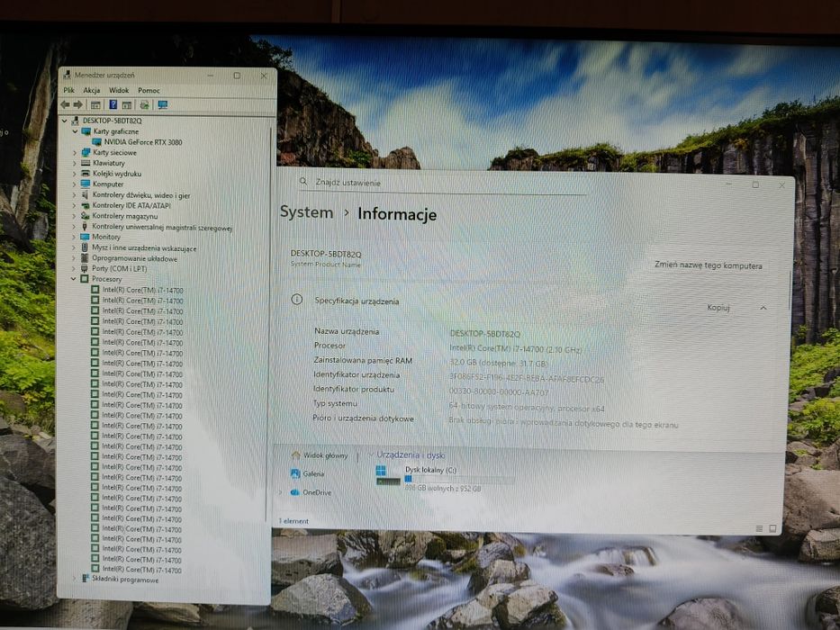This screenshot has width=840, height=630.
Task: Select the Kontrolery magazynu label
Action: 125,216
